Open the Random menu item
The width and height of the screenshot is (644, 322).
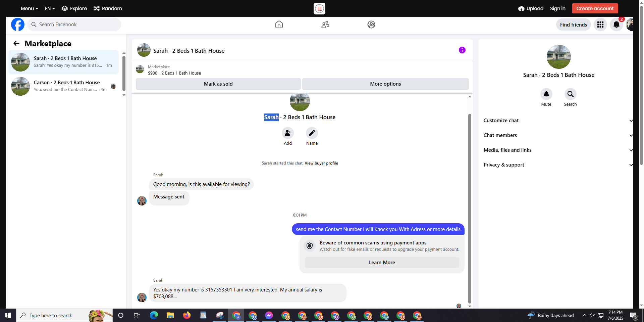click(108, 8)
